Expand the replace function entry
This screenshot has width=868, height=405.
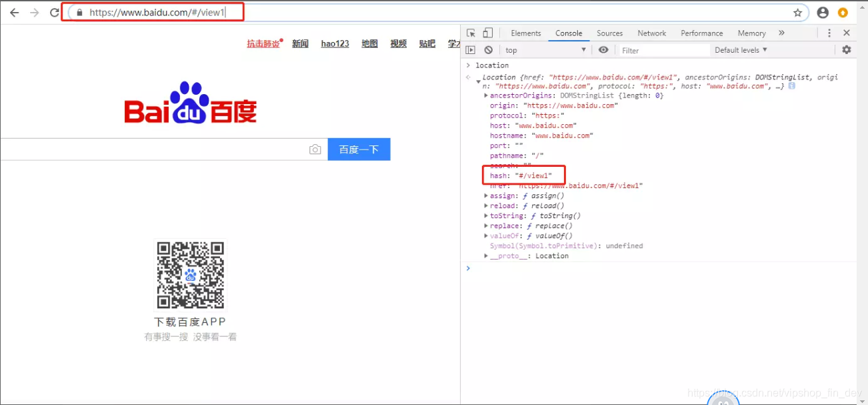pos(486,226)
